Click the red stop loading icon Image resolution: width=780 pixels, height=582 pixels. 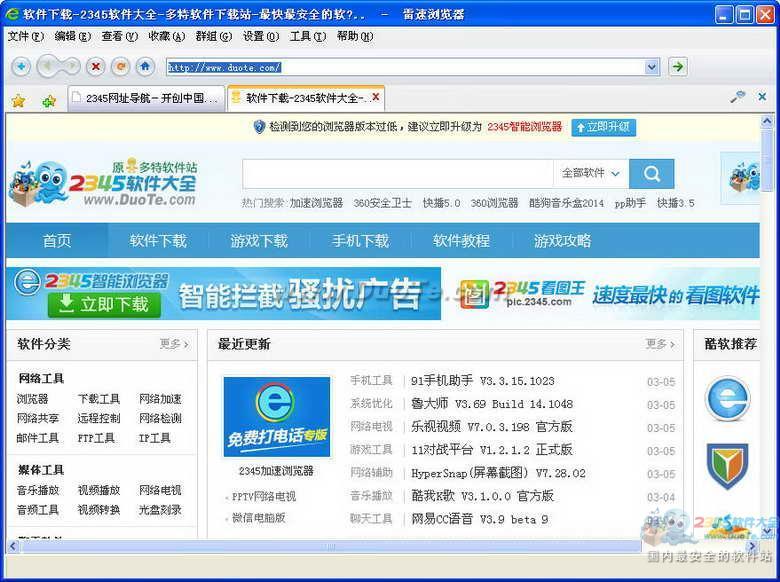coord(96,66)
